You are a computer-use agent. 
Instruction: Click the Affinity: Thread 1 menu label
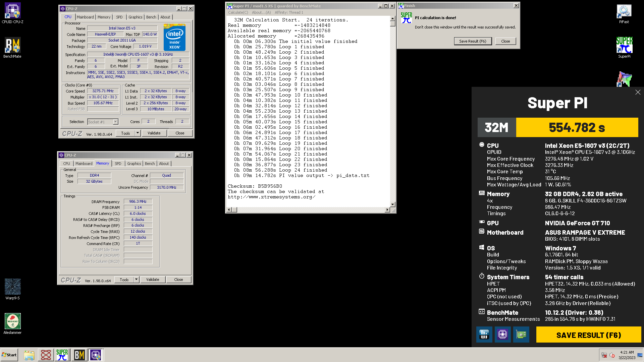click(289, 12)
